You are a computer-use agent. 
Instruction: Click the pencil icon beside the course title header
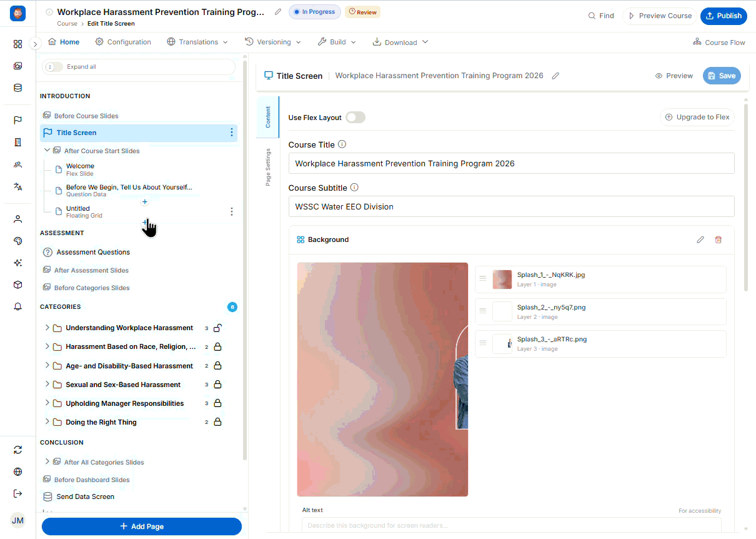pos(278,12)
